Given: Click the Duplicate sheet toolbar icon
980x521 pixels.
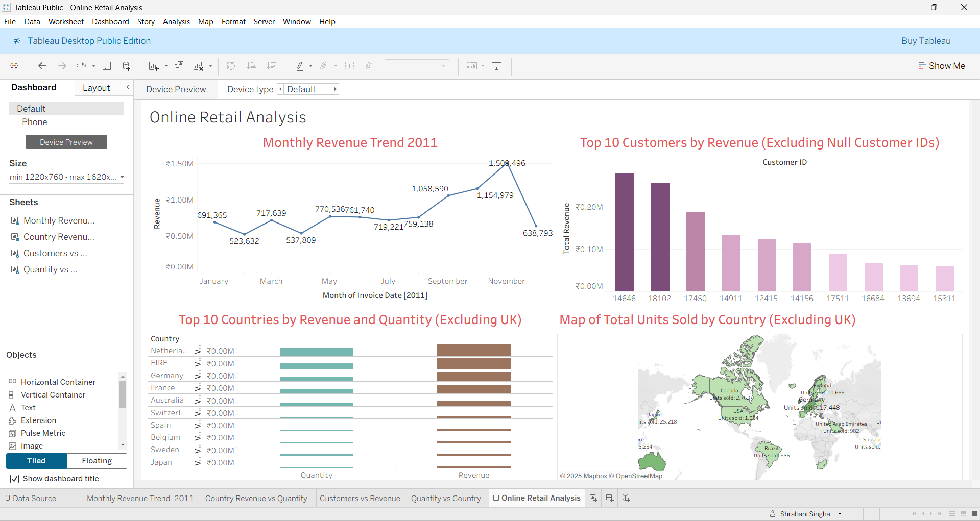Looking at the screenshot, I should 179,66.
